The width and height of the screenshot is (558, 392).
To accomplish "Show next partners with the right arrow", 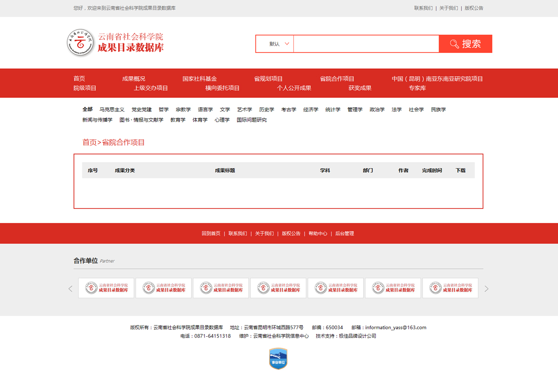I will [x=486, y=288].
